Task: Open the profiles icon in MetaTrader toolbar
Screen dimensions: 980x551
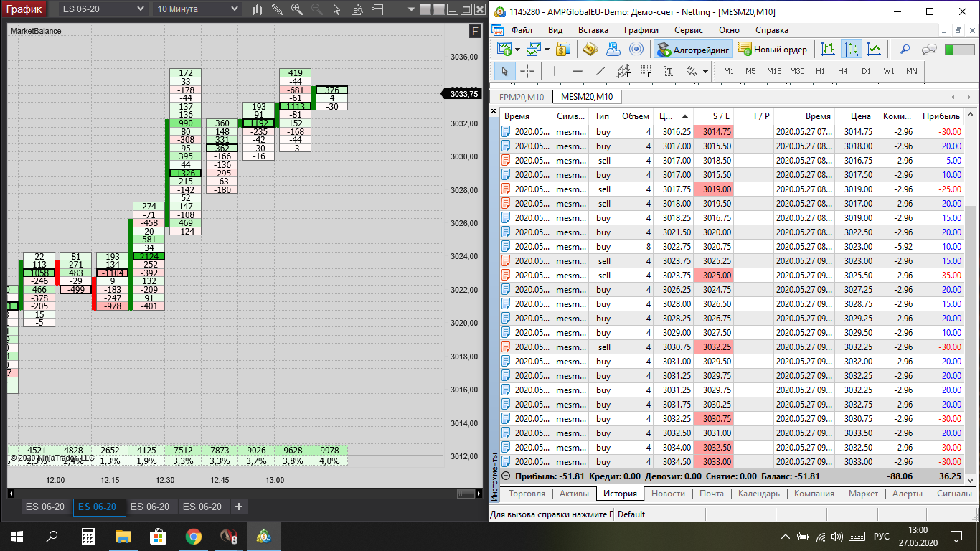Action: [533, 49]
